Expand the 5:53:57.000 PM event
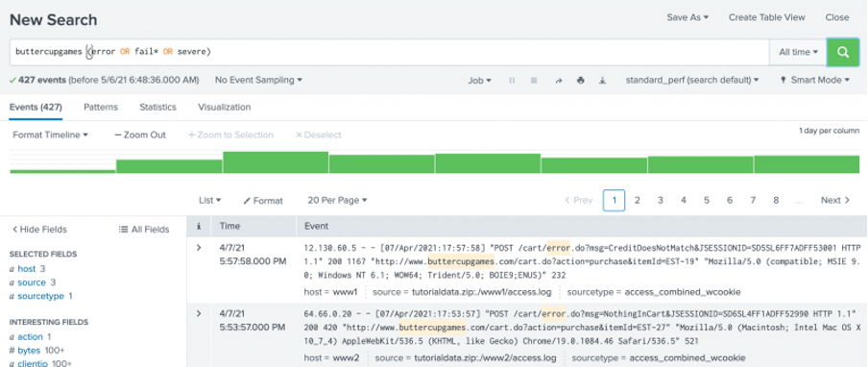This screenshot has height=367, width=868. pos(199,314)
